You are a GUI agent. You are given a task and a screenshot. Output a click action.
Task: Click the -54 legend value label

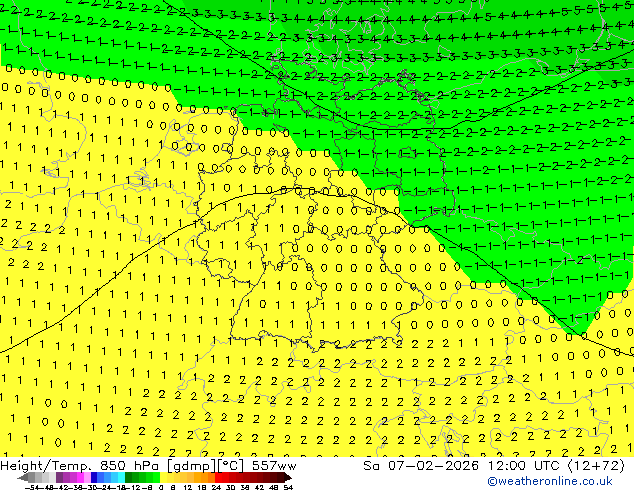click(32, 487)
